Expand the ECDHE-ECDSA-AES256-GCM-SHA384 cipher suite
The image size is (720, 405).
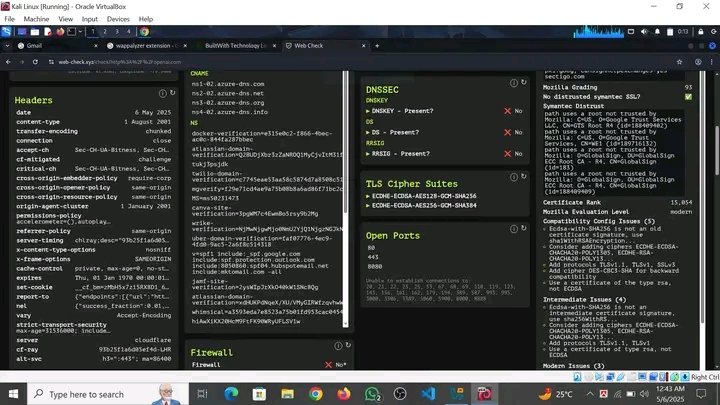coord(421,206)
